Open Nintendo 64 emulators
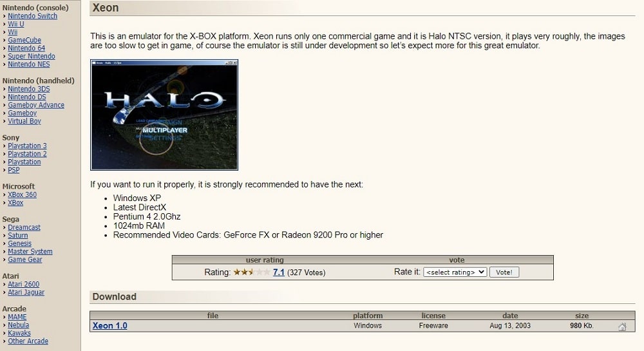This screenshot has width=644, height=351. (26, 48)
